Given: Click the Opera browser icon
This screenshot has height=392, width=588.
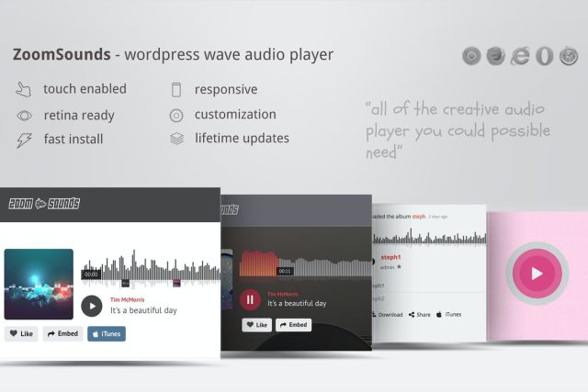Looking at the screenshot, I should pos(545,56).
